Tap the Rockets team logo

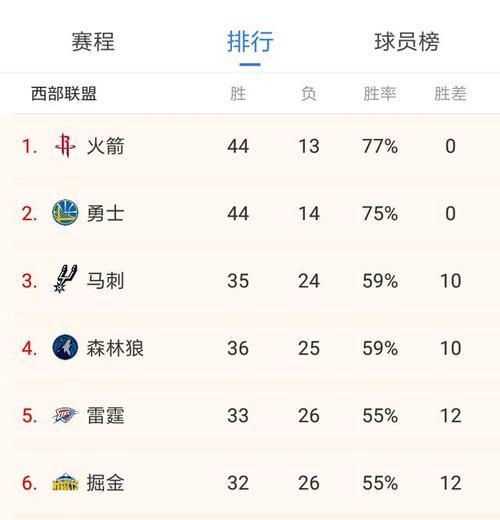[65, 146]
